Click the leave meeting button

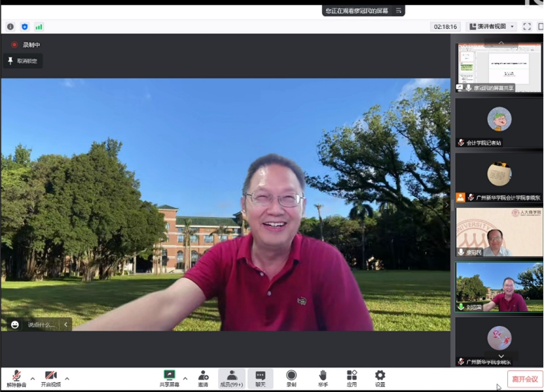point(524,379)
